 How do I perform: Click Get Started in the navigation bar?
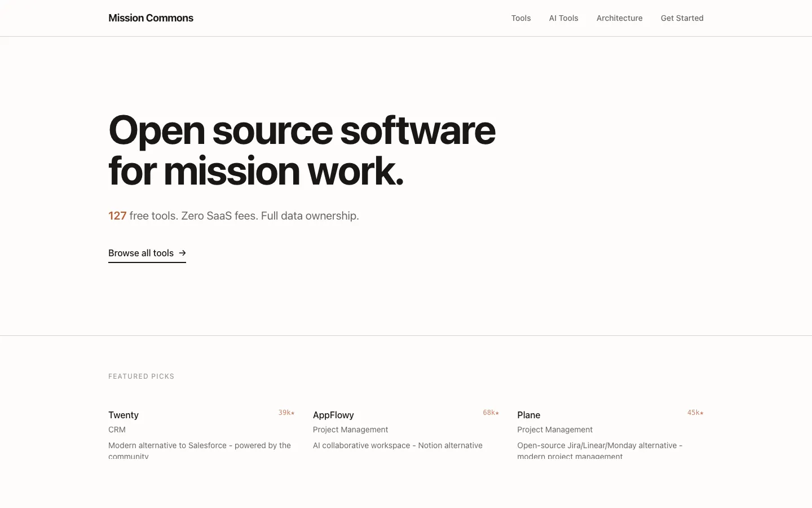pyautogui.click(x=682, y=18)
